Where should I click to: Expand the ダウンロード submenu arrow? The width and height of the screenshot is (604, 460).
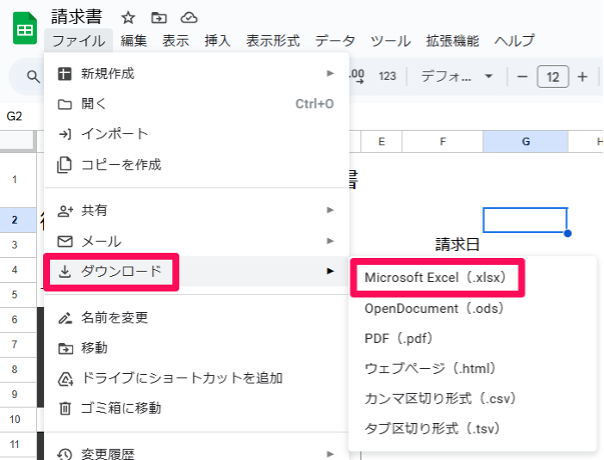tap(330, 271)
